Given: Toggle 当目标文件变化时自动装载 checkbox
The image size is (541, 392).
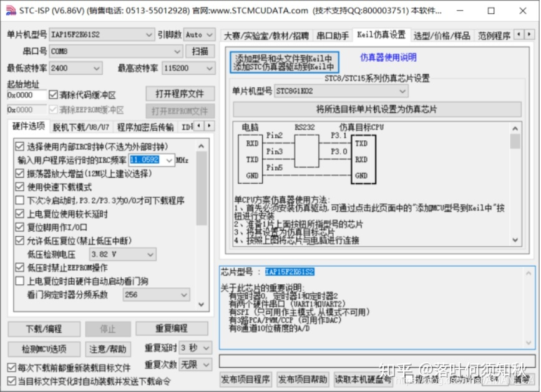Looking at the screenshot, I should click(x=12, y=381).
